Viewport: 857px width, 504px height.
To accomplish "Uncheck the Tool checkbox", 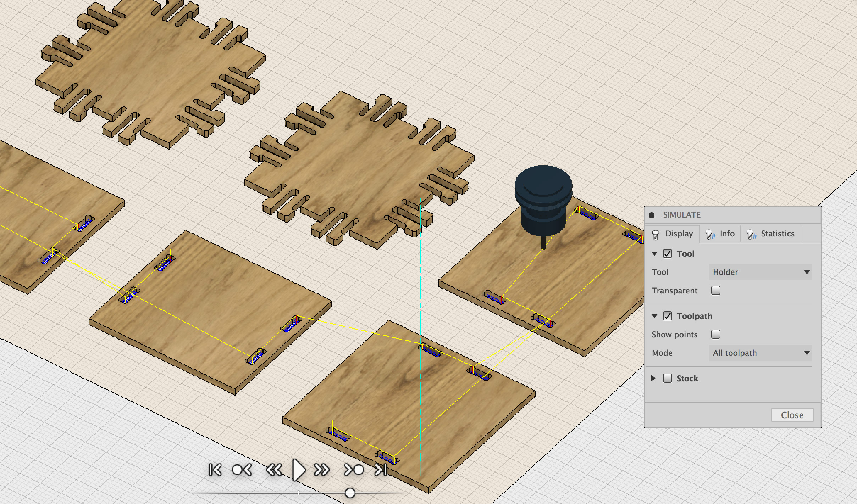I will [668, 254].
